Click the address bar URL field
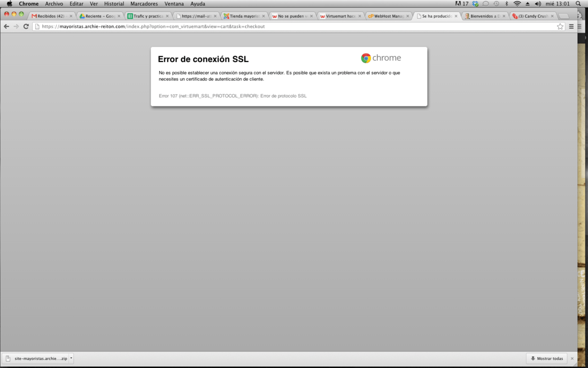This screenshot has height=368, width=588. click(x=298, y=27)
